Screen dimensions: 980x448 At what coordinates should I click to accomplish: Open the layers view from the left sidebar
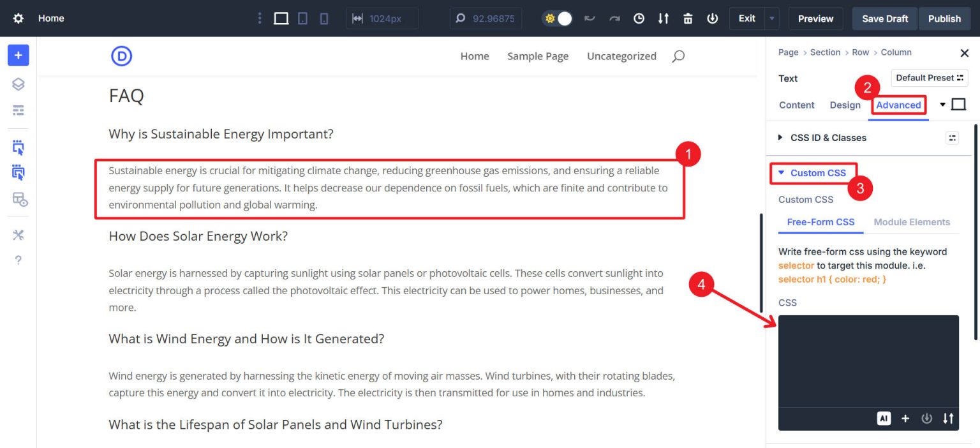18,84
